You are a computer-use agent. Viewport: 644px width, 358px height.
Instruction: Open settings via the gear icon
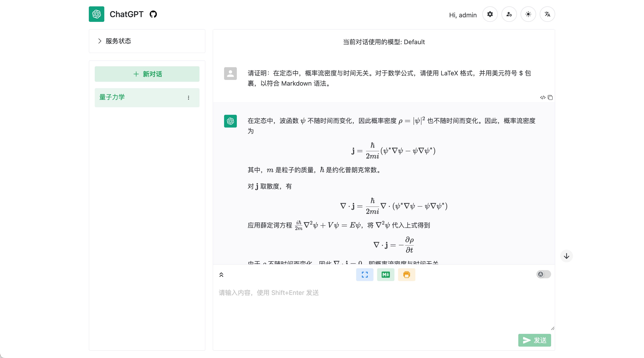tap(490, 14)
